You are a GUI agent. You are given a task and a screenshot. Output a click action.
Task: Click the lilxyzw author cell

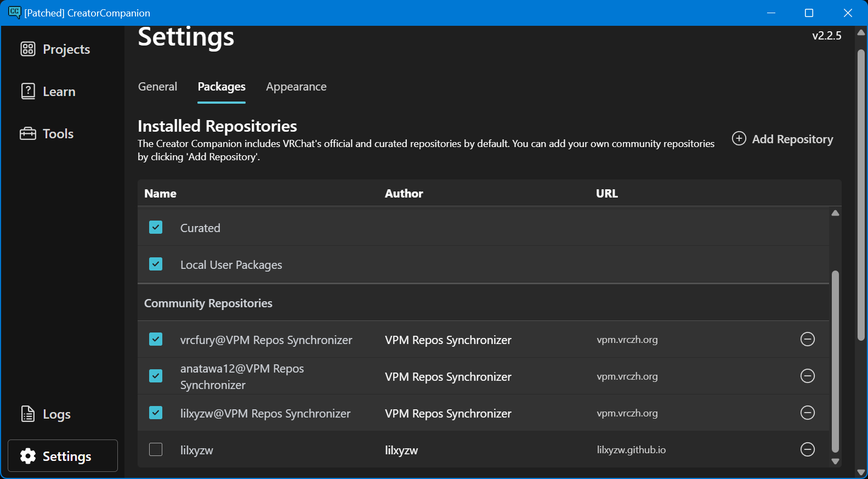click(x=401, y=450)
